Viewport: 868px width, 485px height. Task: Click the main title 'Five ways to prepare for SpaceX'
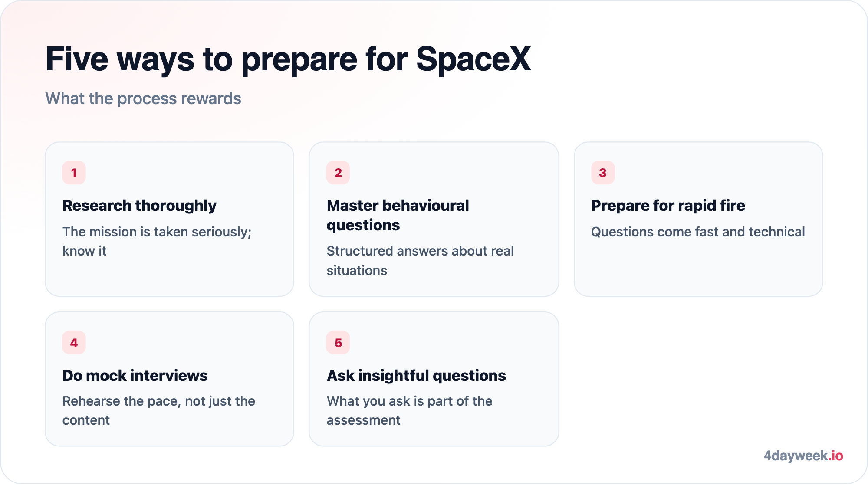[x=288, y=59]
